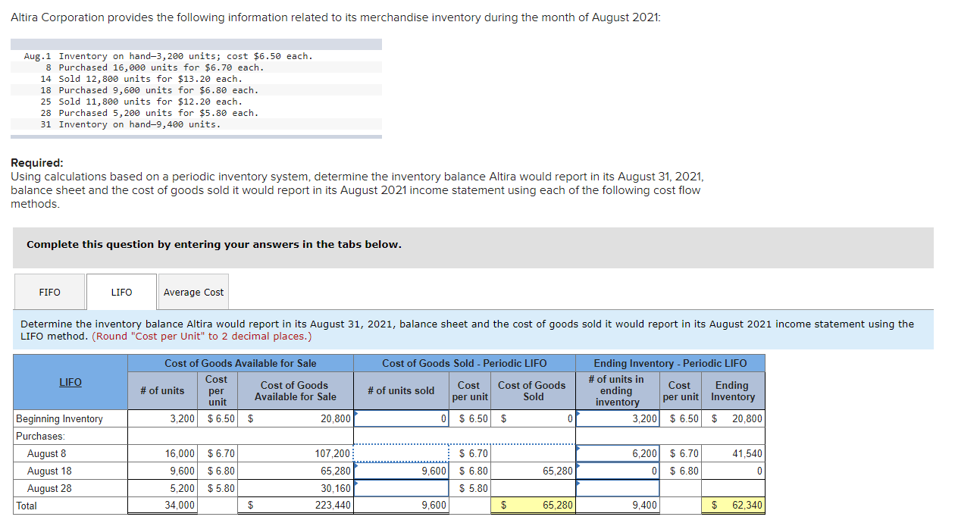Click total ending units value 9,400
980x523 pixels.
(617, 506)
